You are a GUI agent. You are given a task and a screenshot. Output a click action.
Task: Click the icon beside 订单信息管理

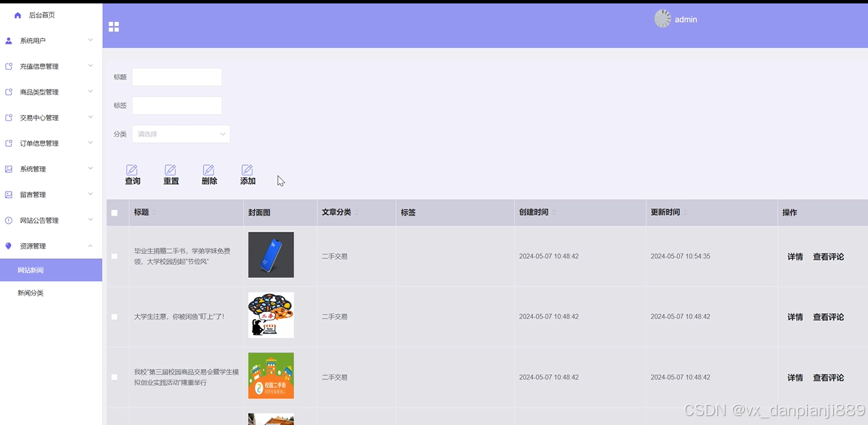tap(9, 144)
